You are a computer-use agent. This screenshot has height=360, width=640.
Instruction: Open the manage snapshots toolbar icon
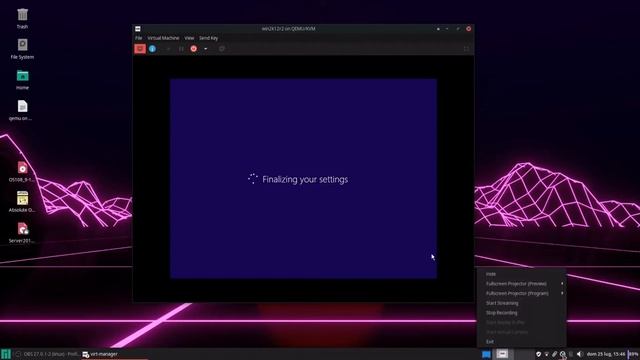point(222,49)
